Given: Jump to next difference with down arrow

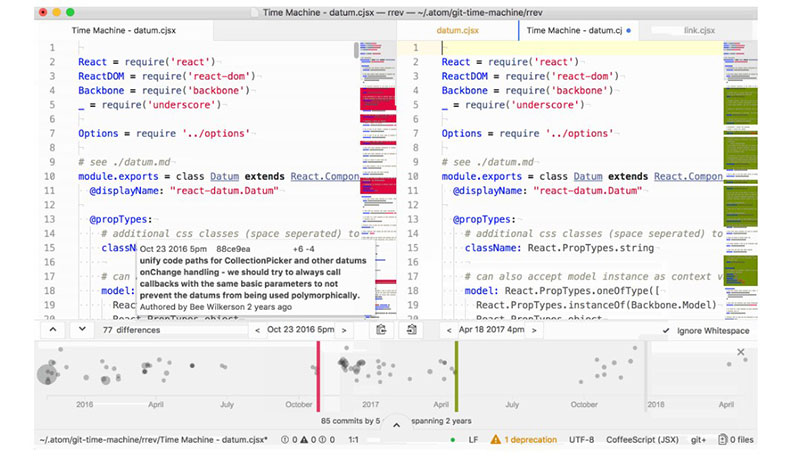Looking at the screenshot, I should 82,329.
